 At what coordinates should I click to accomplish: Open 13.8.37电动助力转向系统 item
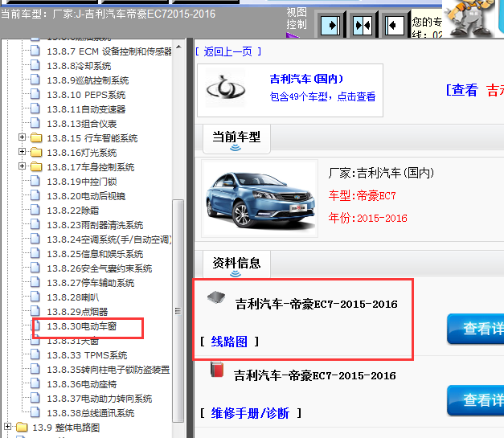point(100,399)
